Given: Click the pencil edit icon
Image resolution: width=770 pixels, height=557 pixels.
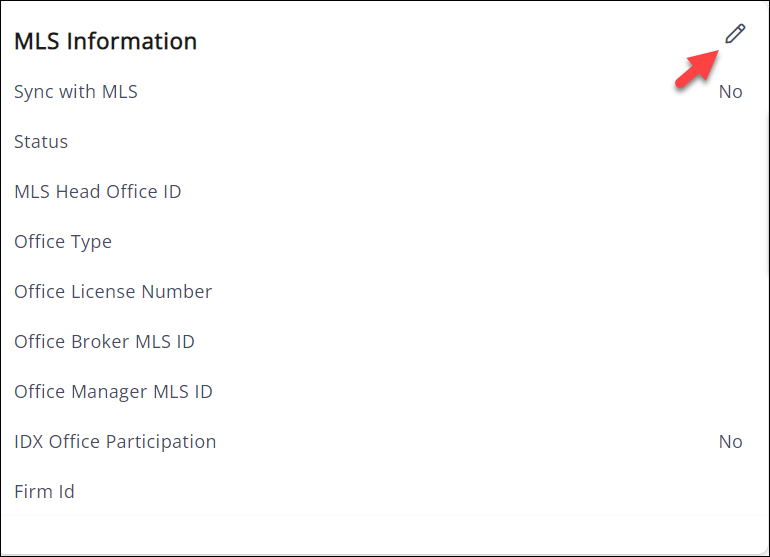Looking at the screenshot, I should pyautogui.click(x=735, y=34).
